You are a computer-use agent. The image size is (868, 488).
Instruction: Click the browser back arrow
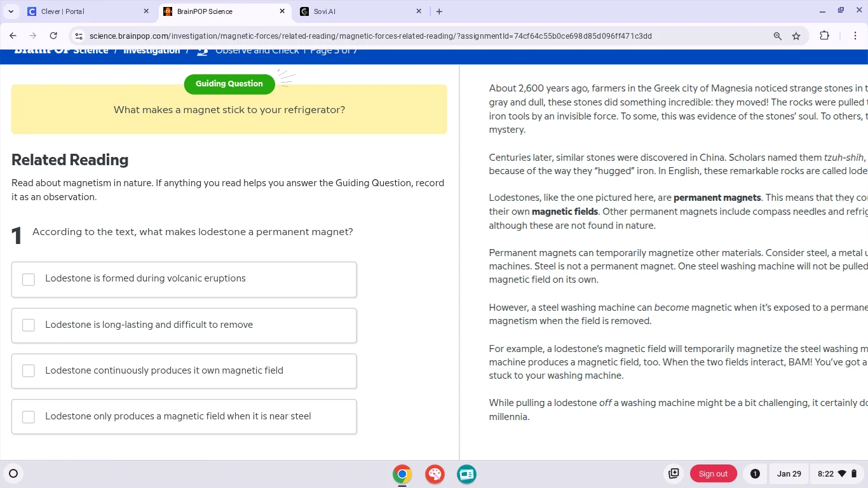(x=13, y=36)
